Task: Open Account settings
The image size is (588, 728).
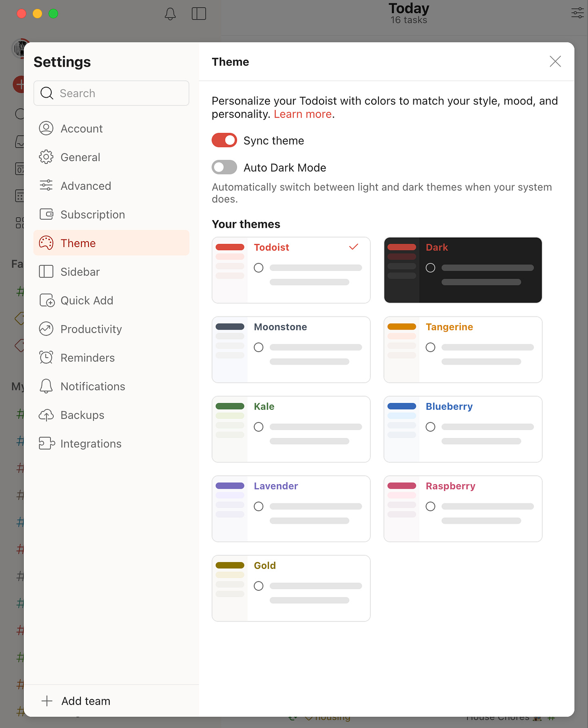Action: coord(111,128)
